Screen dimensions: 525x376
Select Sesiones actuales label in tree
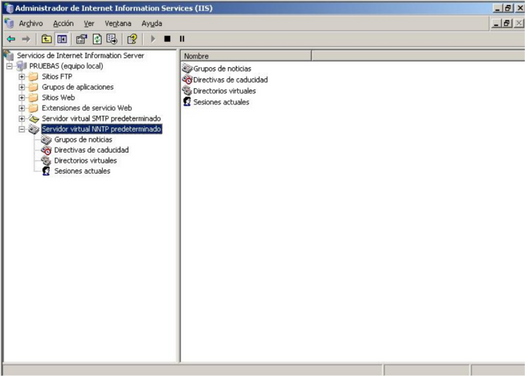click(82, 171)
